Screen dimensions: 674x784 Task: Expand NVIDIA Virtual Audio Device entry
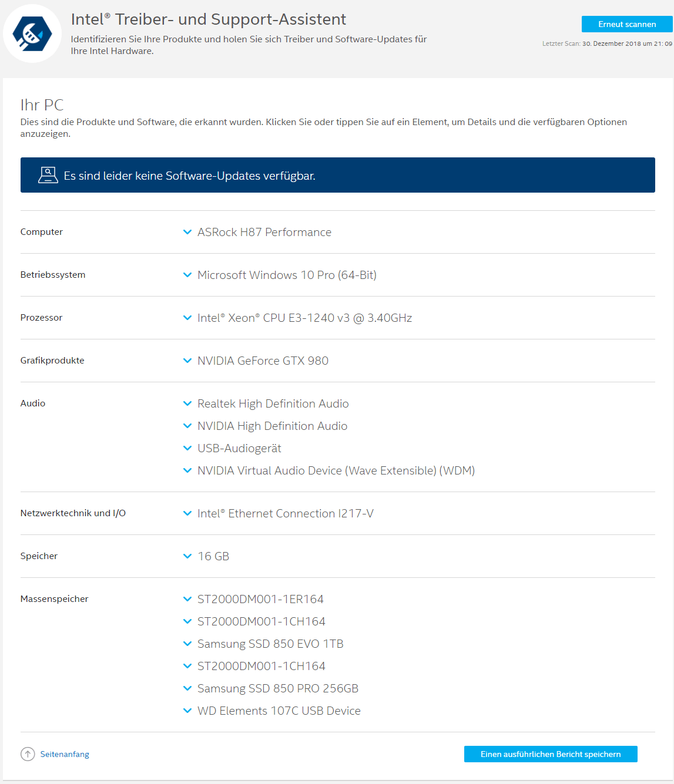point(329,470)
